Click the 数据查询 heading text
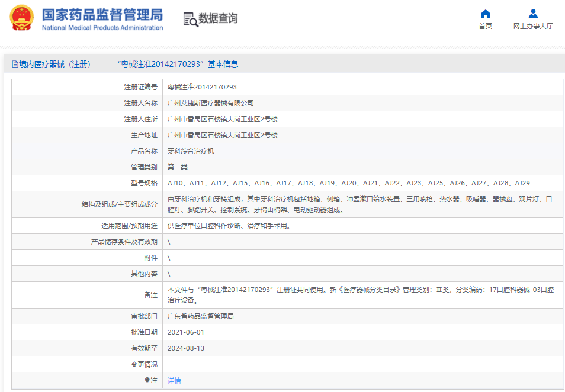The height and width of the screenshot is (392, 565). 218,18
